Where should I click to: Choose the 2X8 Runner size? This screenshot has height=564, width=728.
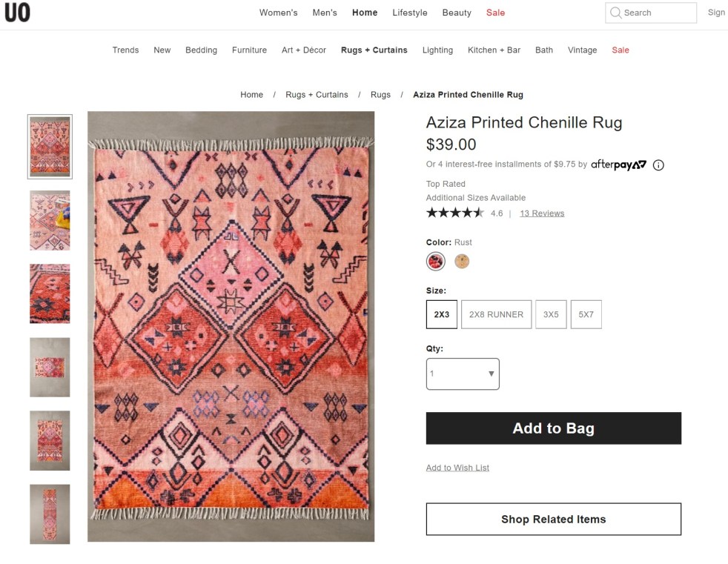point(496,314)
